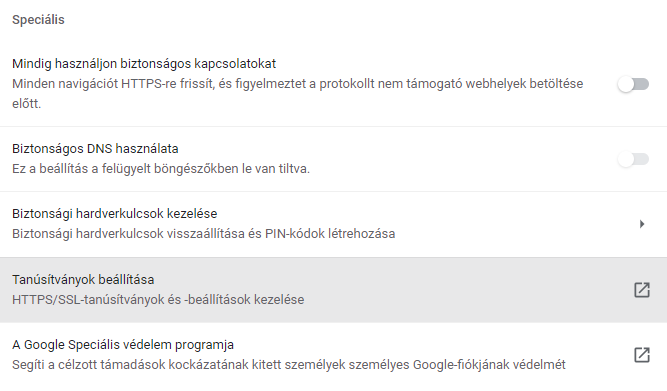
Task: Click 'Biztonságos DNS használata' title text
Action: (x=95, y=149)
